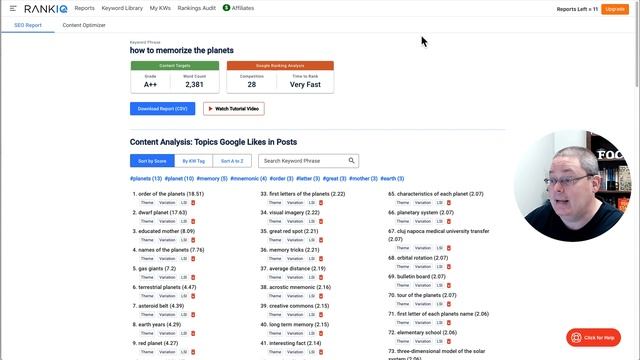Delete keyword 'dwarf planet'
Viewport: 640px width, 360px height.
(x=193, y=222)
